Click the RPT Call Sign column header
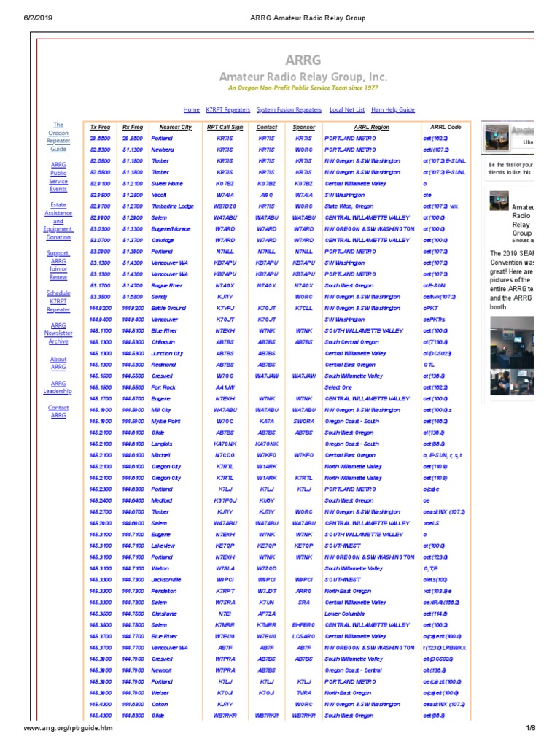560x747 pixels. coord(225,127)
